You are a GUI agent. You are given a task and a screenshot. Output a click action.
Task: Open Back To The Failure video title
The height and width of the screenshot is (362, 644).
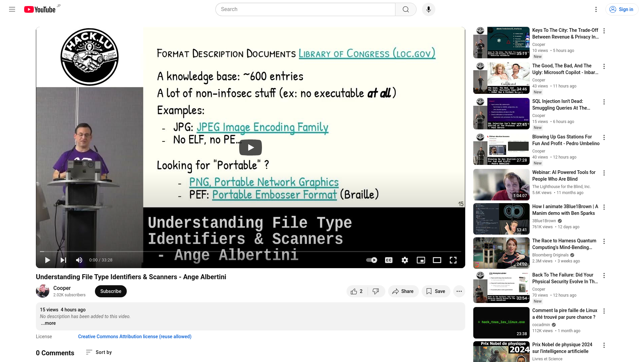click(565, 278)
